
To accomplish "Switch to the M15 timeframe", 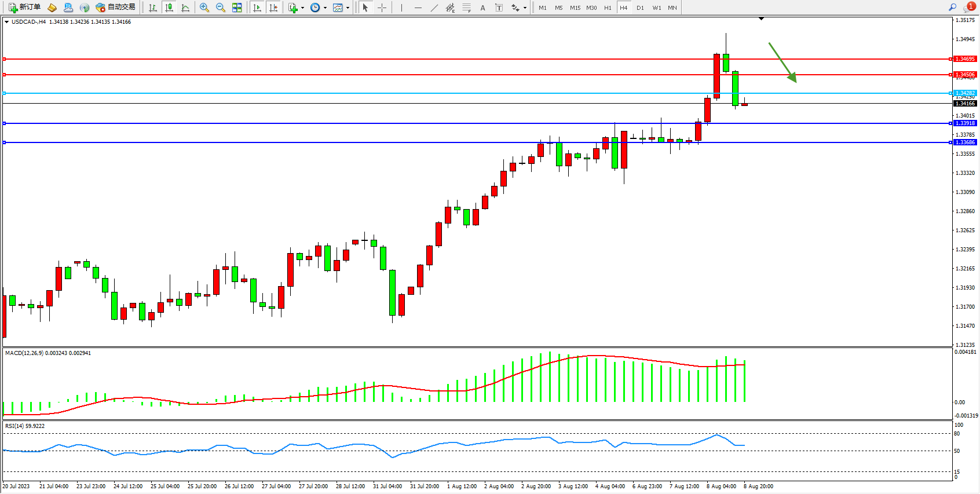I will click(x=575, y=8).
